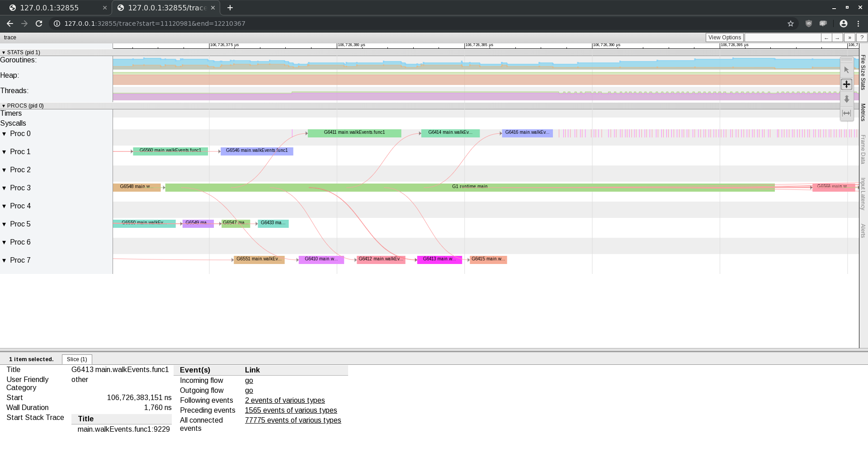This screenshot has height=476, width=868.
Task: Select the G6548 slice on Proc 3
Action: tap(137, 187)
